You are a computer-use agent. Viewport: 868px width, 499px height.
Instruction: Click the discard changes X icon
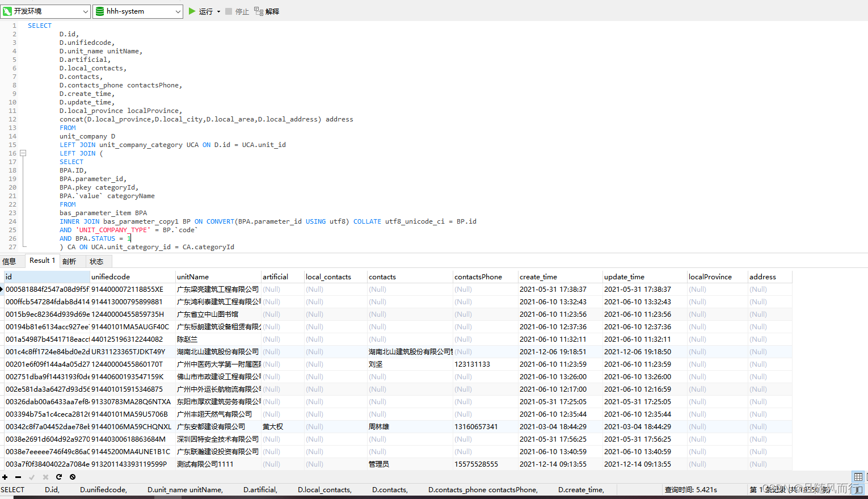(45, 477)
